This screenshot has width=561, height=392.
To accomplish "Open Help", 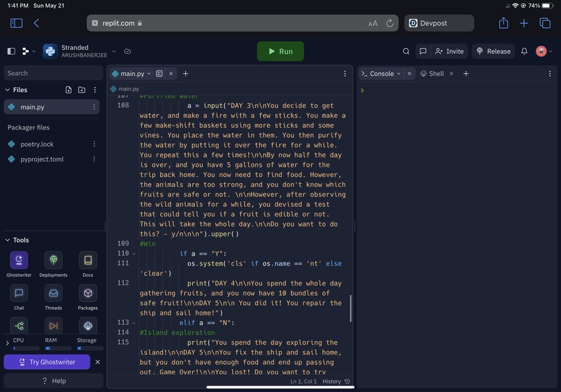I will [x=54, y=381].
